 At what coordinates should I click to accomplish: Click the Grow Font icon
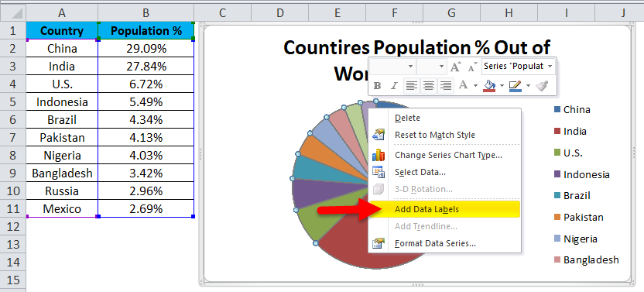click(x=456, y=66)
